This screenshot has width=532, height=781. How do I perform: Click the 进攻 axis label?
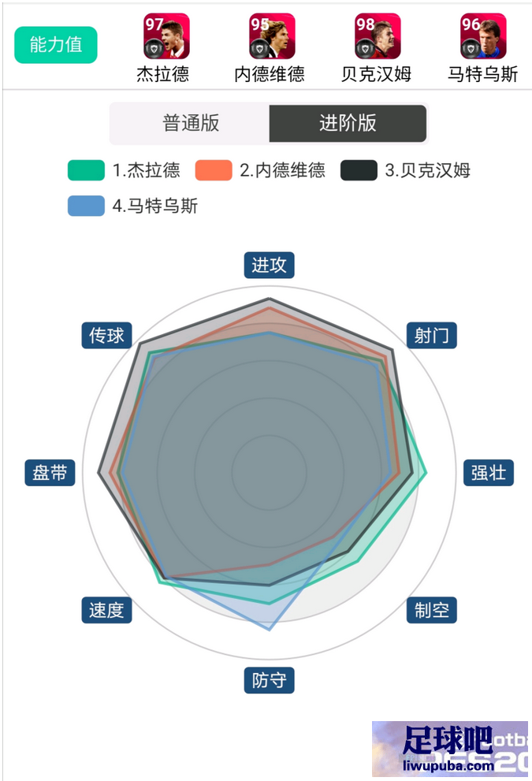pos(269,265)
